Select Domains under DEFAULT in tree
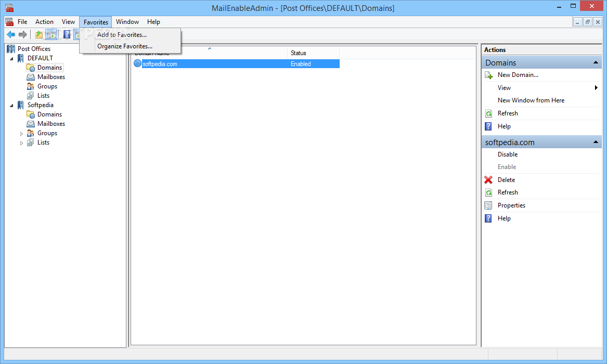This screenshot has height=364, width=607. 49,68
